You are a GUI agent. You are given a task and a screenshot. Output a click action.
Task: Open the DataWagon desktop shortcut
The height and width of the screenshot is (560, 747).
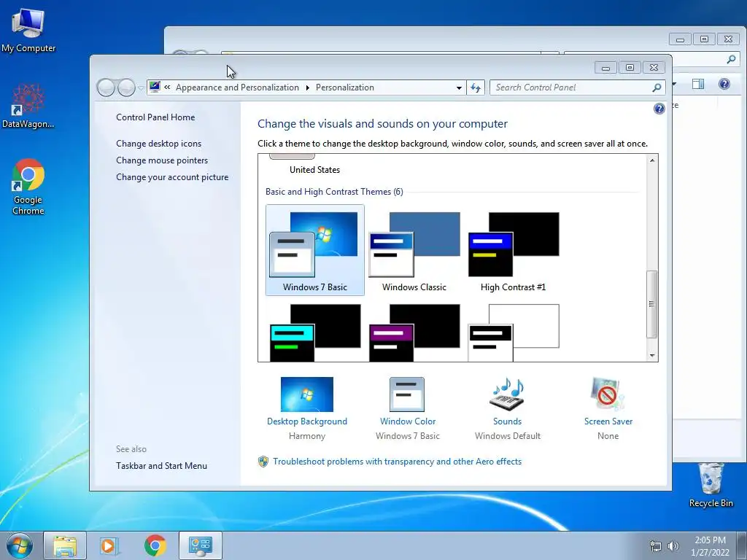(28, 106)
